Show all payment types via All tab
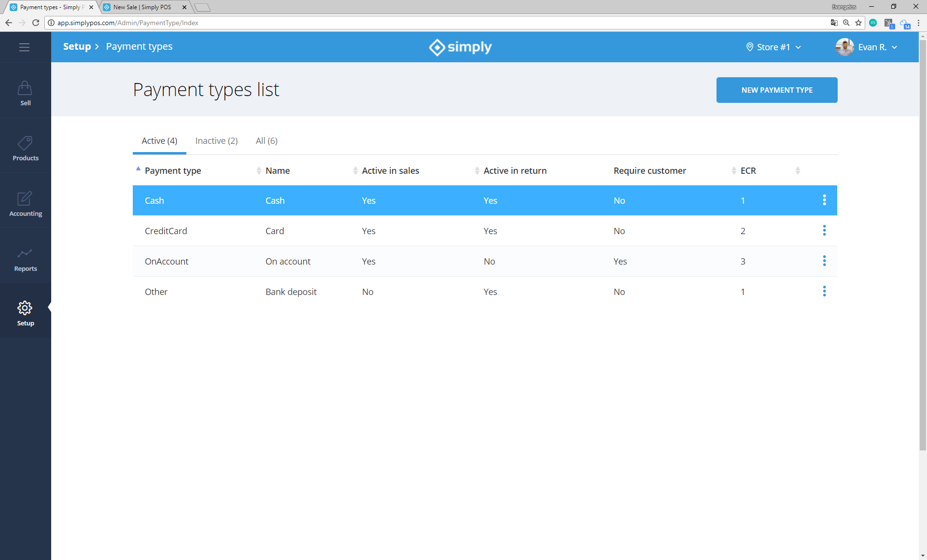Screen dimensions: 927x560 267,140
